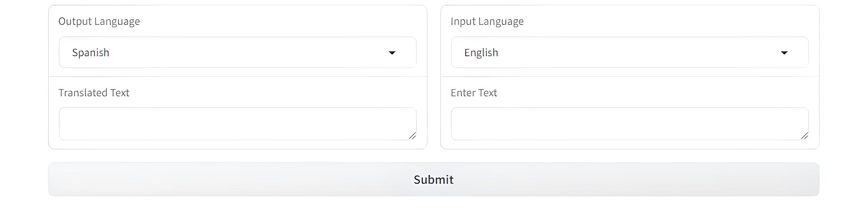The image size is (868, 212).
Task: Click the Input Language label
Action: tap(487, 21)
